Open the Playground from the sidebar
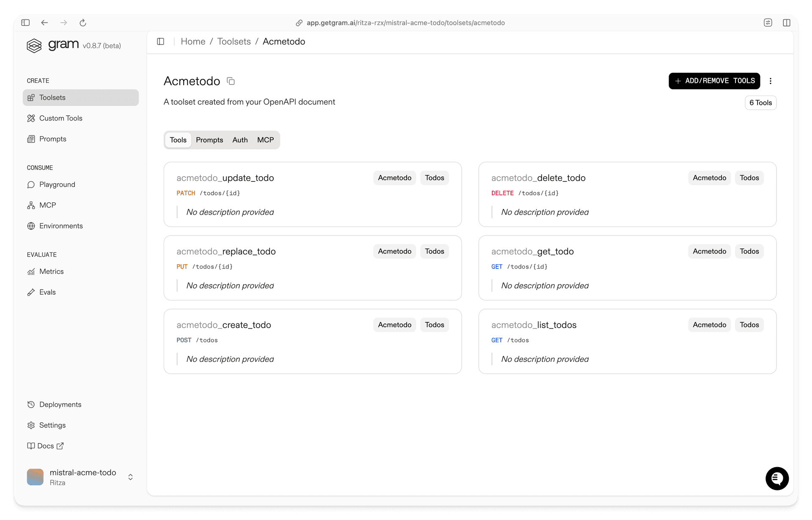This screenshot has width=812, height=520. click(x=57, y=184)
